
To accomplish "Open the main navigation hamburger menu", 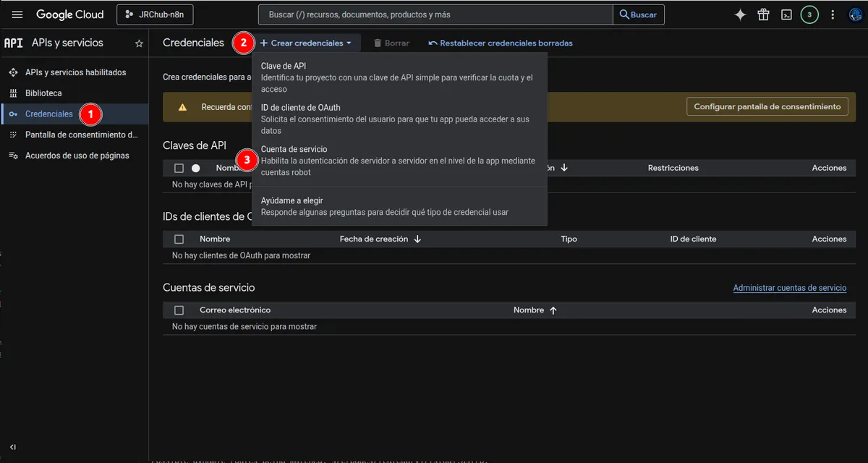I will pos(17,14).
